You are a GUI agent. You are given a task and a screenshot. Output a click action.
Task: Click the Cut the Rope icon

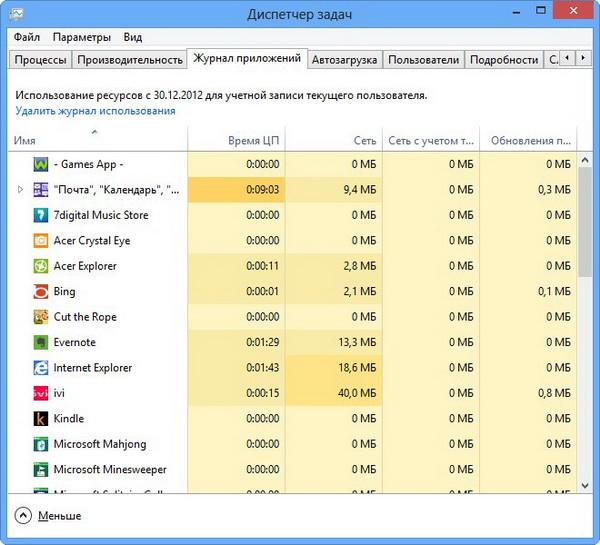[x=41, y=317]
